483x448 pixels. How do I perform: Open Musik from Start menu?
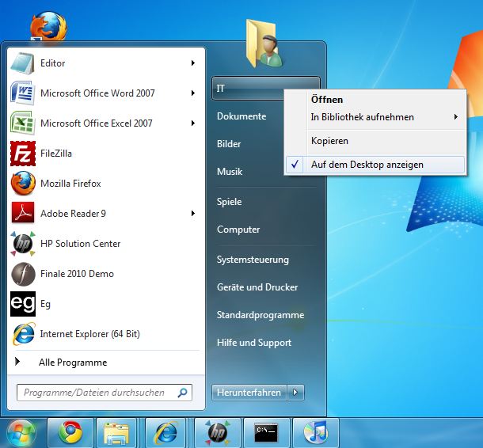230,172
